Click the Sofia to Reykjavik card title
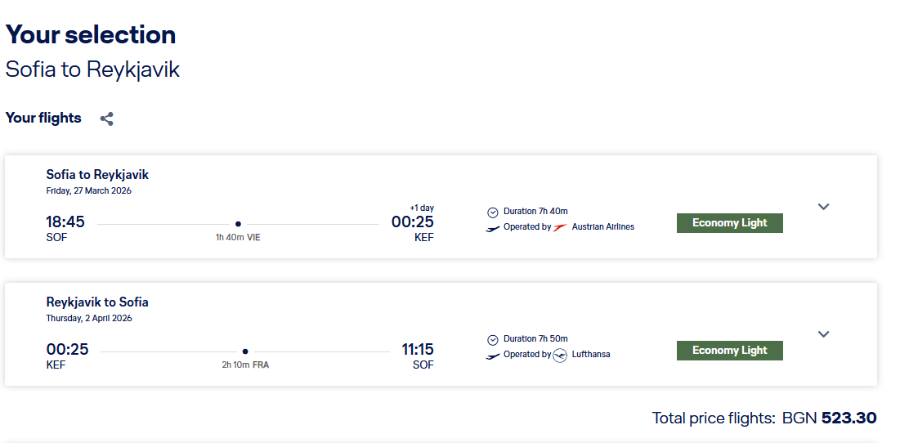Screen dimensions: 900x443 pos(97,174)
